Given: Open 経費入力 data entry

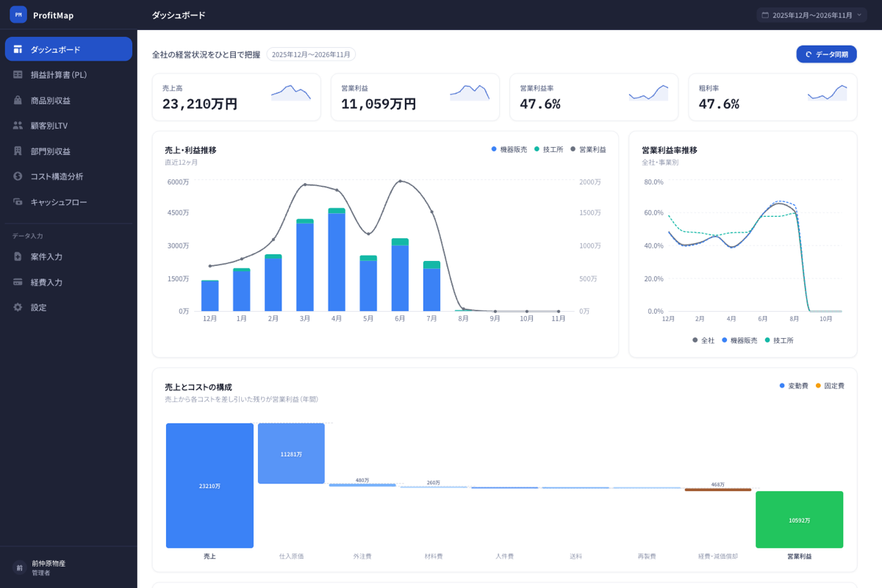Looking at the screenshot, I should (68, 282).
